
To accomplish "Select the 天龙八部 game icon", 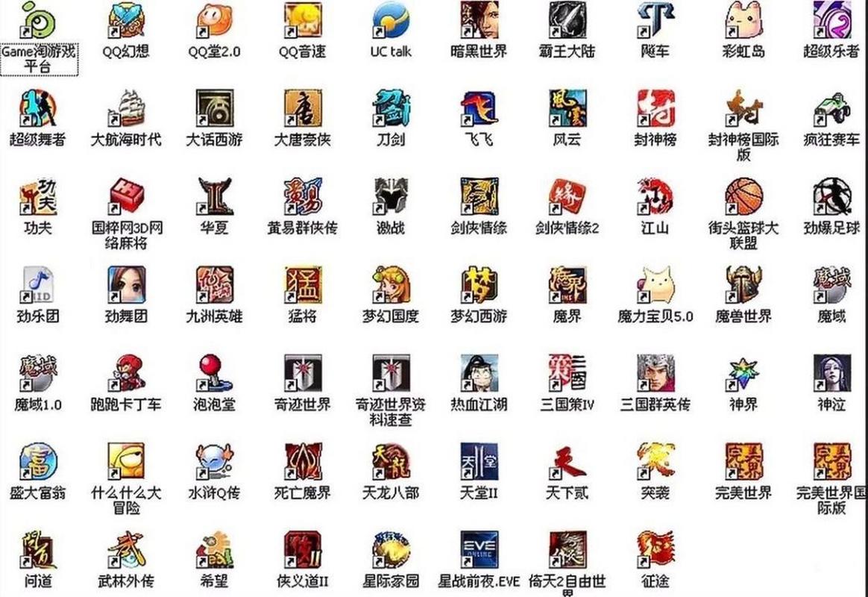I will 391,461.
